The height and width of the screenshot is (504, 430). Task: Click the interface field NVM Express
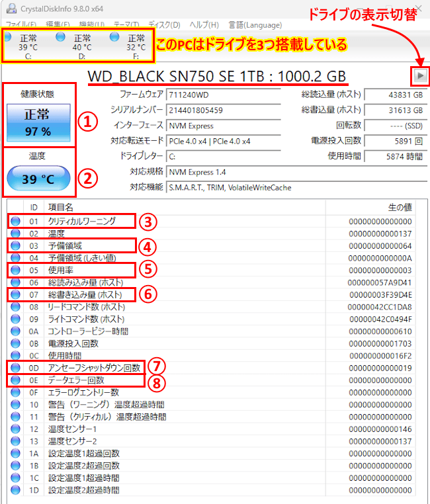coord(224,126)
